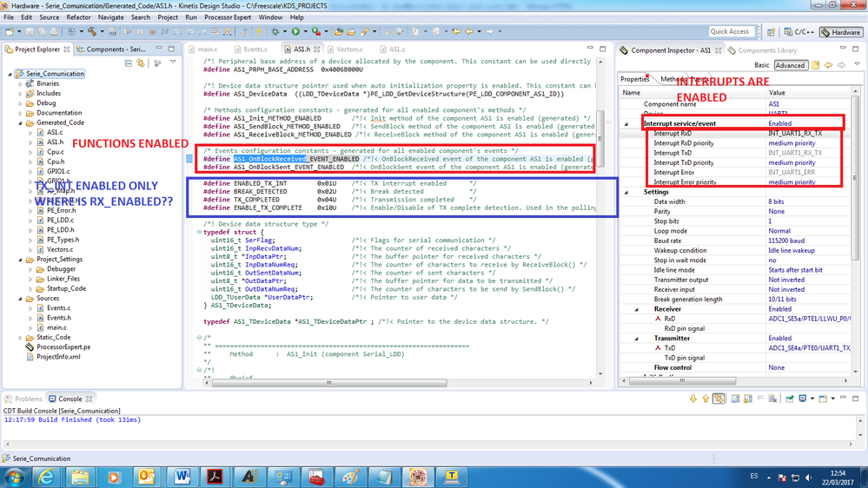The height and width of the screenshot is (488, 868).
Task: Click the volume icon in system tray
Action: [809, 478]
